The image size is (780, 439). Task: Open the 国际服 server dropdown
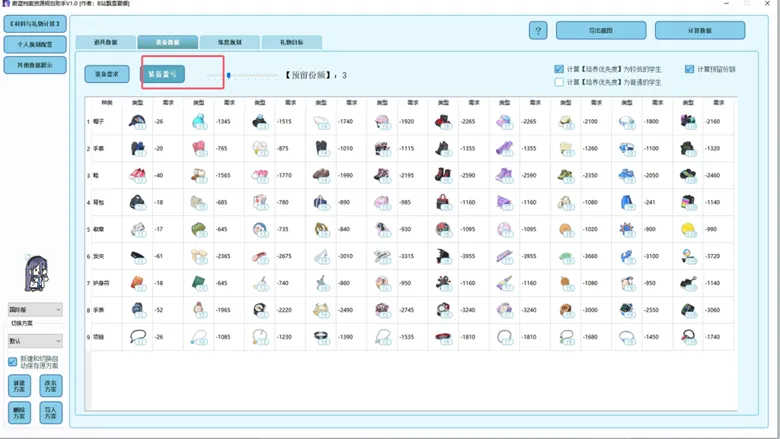pyautogui.click(x=35, y=309)
